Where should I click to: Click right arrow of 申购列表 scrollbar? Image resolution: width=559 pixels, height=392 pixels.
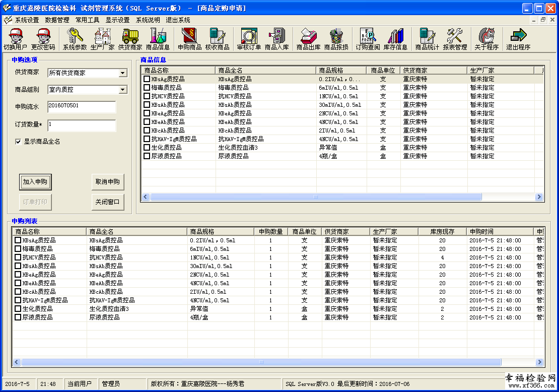click(539, 362)
